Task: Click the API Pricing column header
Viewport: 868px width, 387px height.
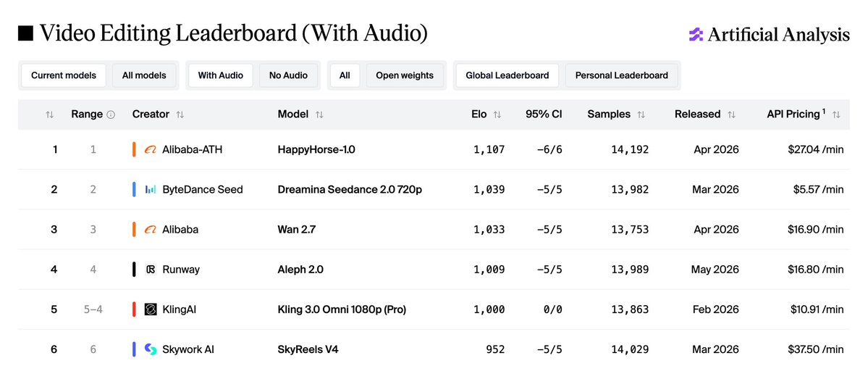Action: (796, 115)
